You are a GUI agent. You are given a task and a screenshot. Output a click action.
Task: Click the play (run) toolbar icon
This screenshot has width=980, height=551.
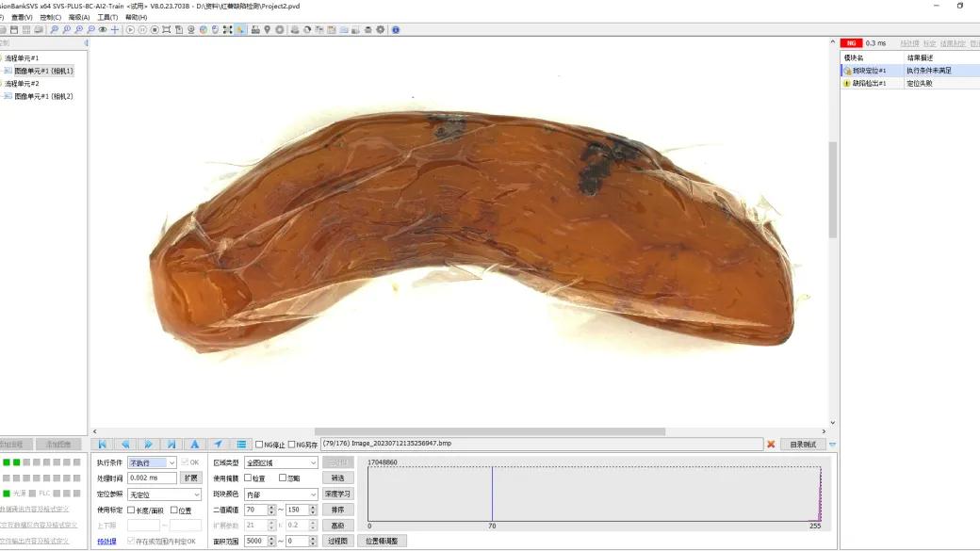click(130, 29)
